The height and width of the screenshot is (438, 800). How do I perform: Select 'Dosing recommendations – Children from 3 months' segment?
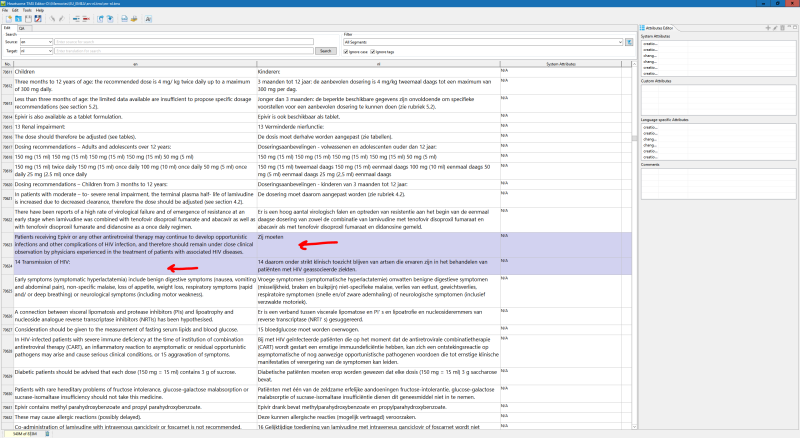(135, 184)
